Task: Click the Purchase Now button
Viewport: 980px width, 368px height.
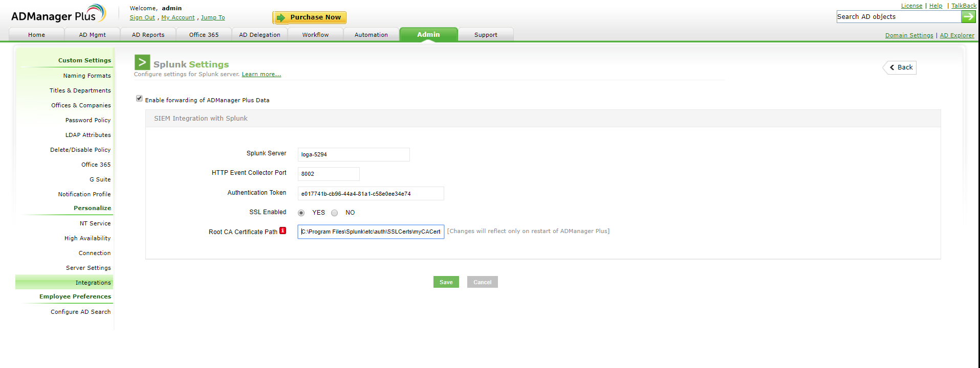Action: coord(309,17)
